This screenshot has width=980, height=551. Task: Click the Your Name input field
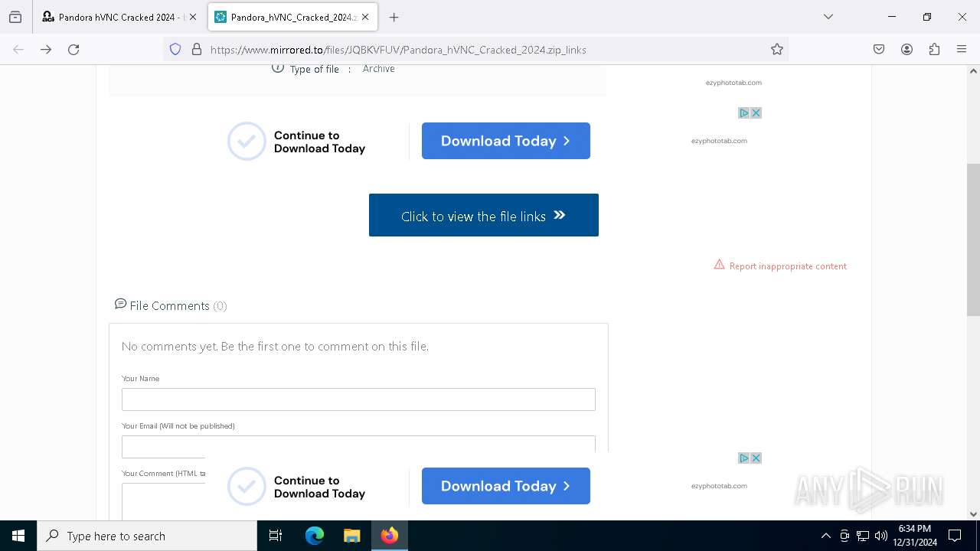(x=358, y=399)
